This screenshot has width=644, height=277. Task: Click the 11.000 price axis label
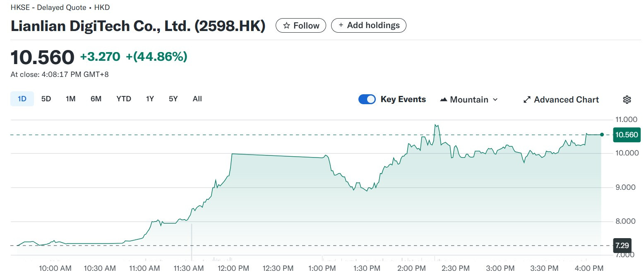625,119
